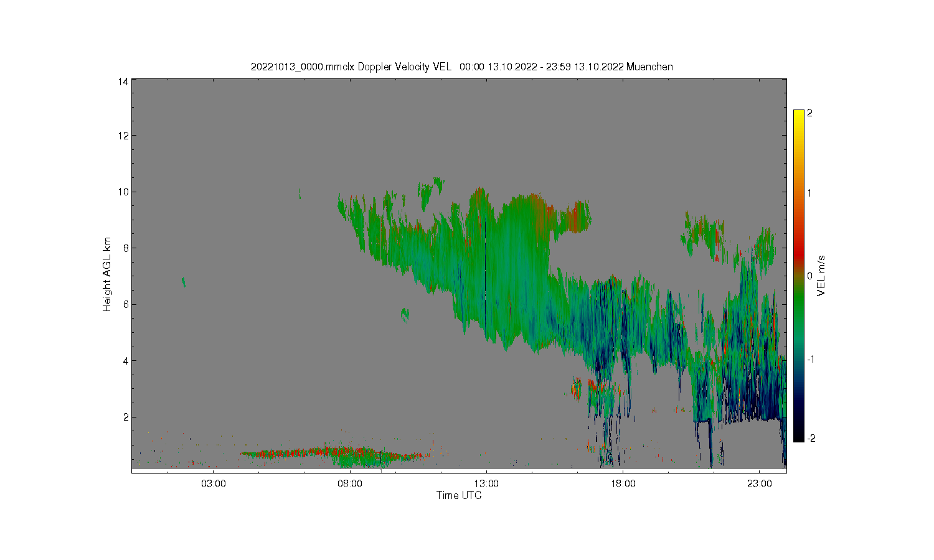Click the height tick label 10

(x=123, y=192)
